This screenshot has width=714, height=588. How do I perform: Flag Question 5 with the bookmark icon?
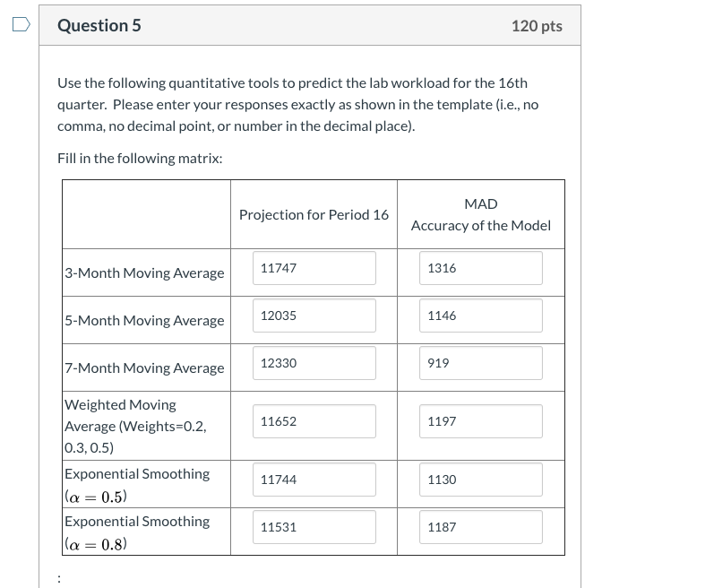click(x=21, y=24)
